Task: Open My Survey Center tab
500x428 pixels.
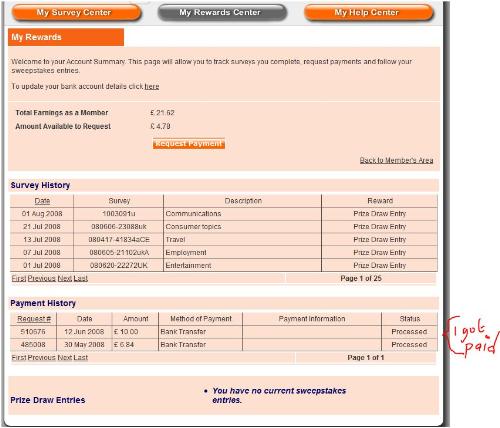Action: pyautogui.click(x=76, y=13)
